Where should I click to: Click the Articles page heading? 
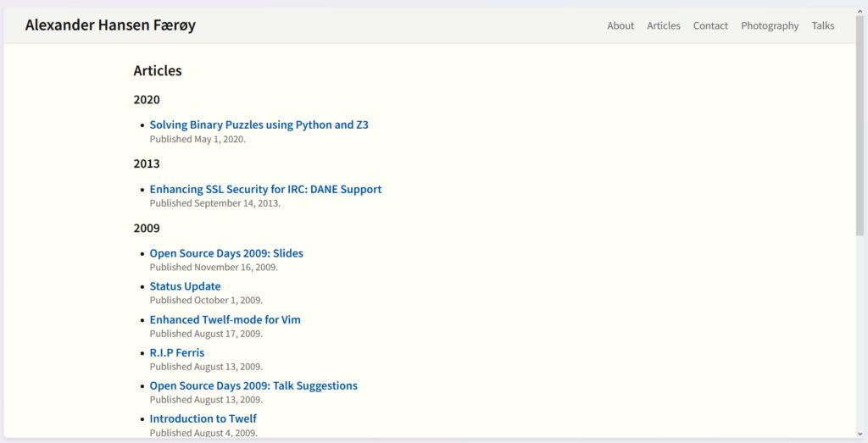pos(158,70)
